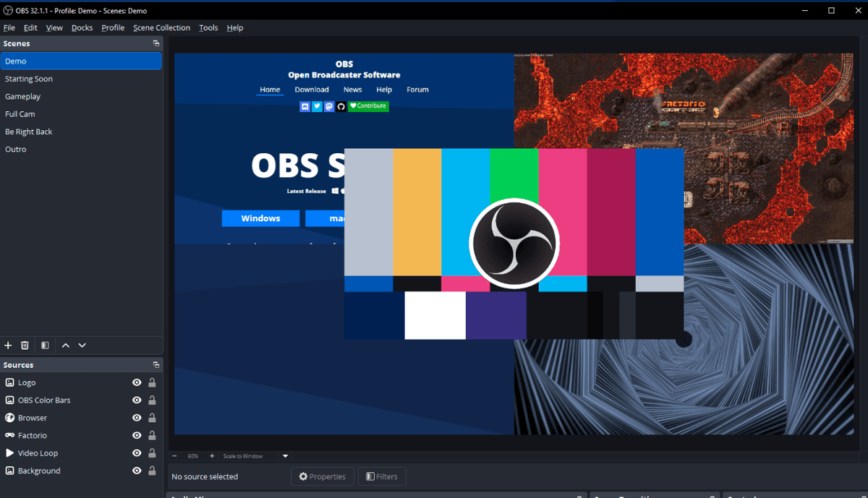Screen dimensions: 868x498
Task: Open source Filters button
Action: pos(382,476)
